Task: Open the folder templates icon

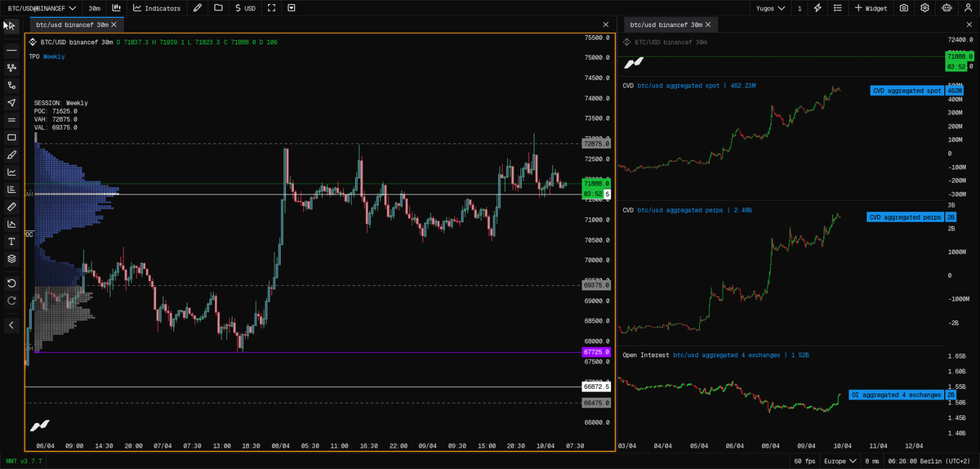Action: (218, 8)
